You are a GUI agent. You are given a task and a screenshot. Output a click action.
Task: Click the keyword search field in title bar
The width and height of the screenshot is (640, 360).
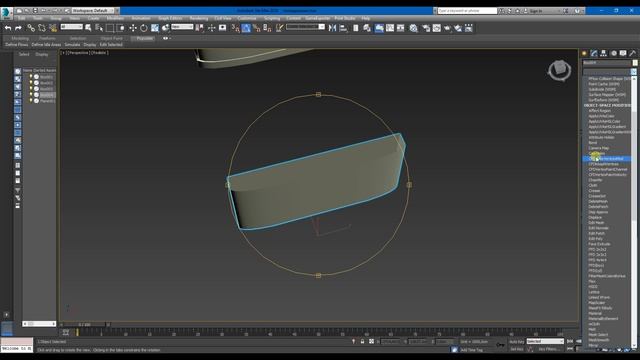[x=467, y=11]
